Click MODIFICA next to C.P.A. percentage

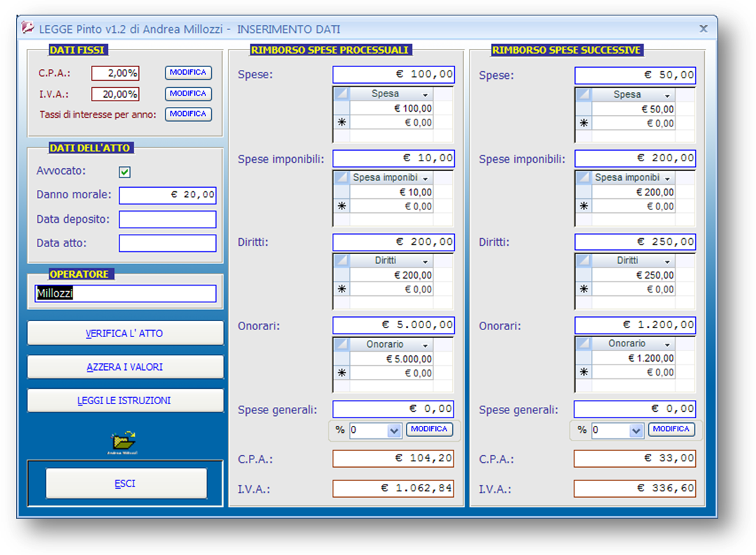coord(188,73)
